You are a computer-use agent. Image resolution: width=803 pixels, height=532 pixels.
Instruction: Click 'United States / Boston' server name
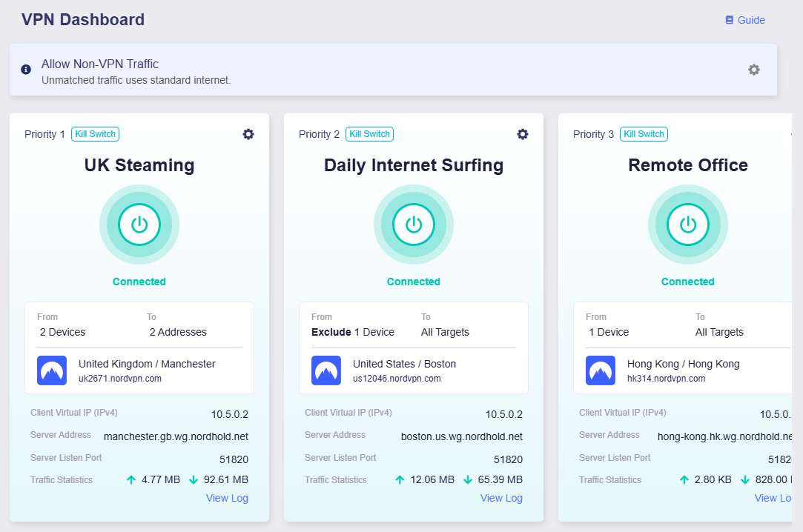(404, 364)
